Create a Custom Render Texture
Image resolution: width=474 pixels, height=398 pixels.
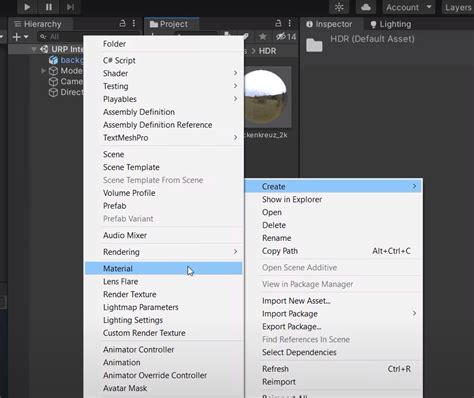click(163, 333)
